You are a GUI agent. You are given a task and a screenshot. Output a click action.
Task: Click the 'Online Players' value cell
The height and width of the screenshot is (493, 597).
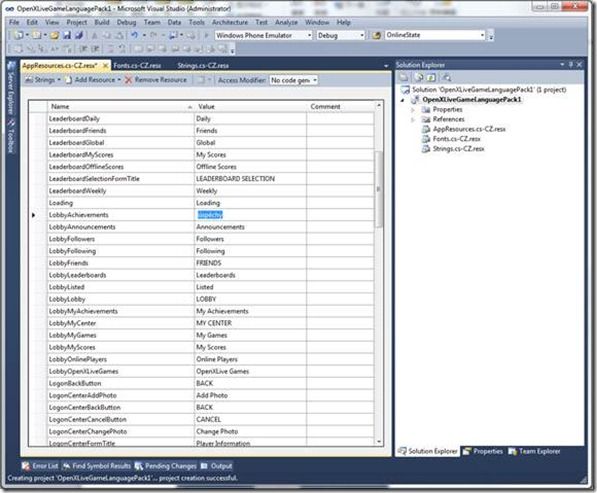point(250,359)
